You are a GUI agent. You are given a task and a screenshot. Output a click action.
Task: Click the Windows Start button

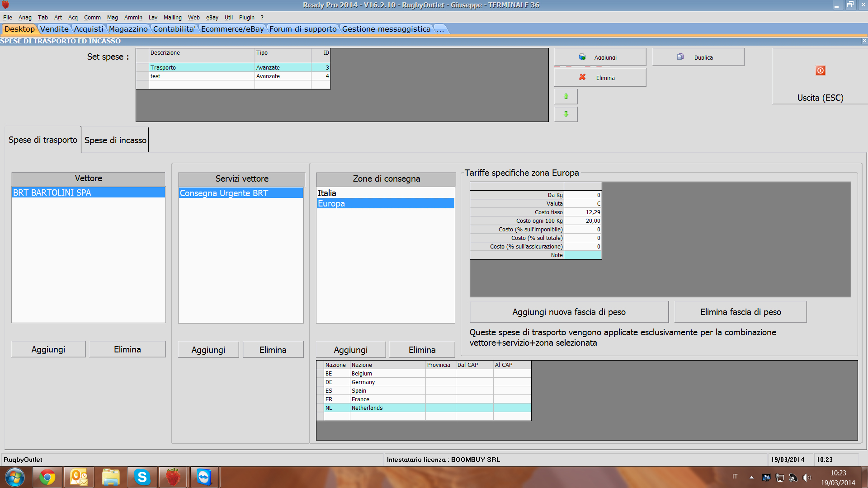pyautogui.click(x=14, y=477)
